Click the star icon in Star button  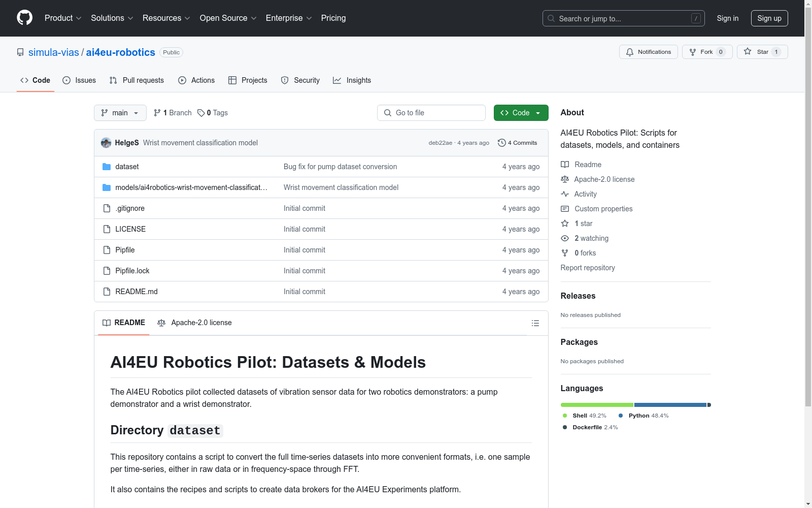748,51
